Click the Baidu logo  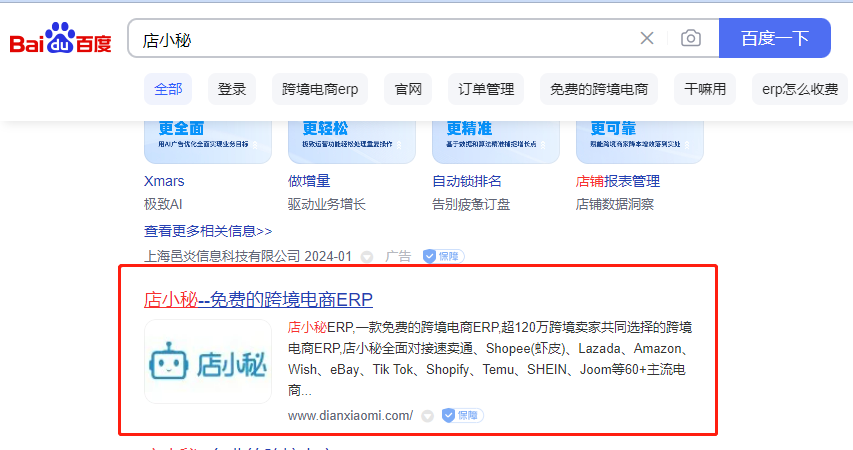pyautogui.click(x=60, y=39)
